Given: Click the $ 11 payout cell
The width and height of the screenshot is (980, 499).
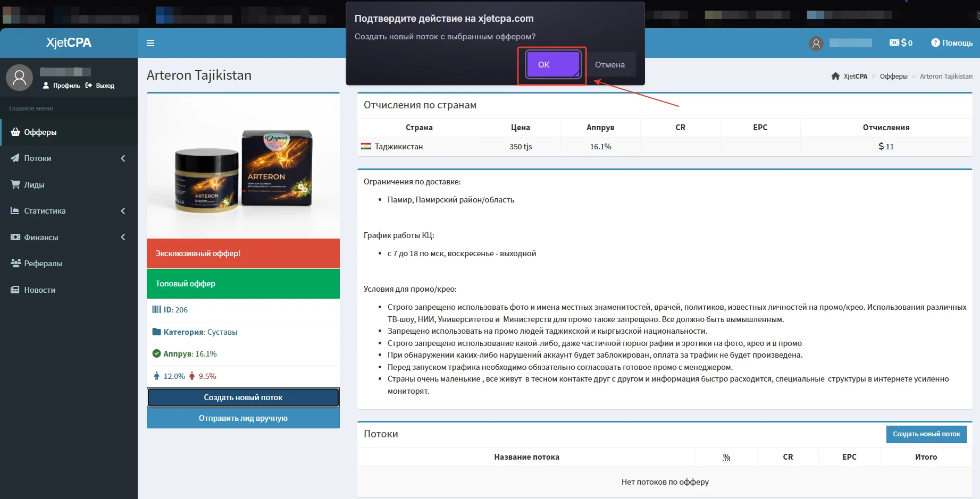Looking at the screenshot, I should tap(886, 147).
